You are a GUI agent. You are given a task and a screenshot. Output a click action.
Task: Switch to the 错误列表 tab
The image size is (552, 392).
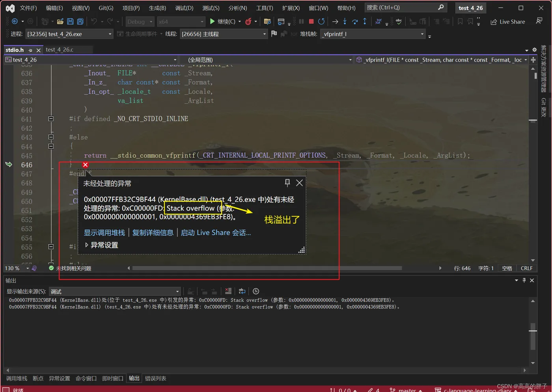coord(155,378)
